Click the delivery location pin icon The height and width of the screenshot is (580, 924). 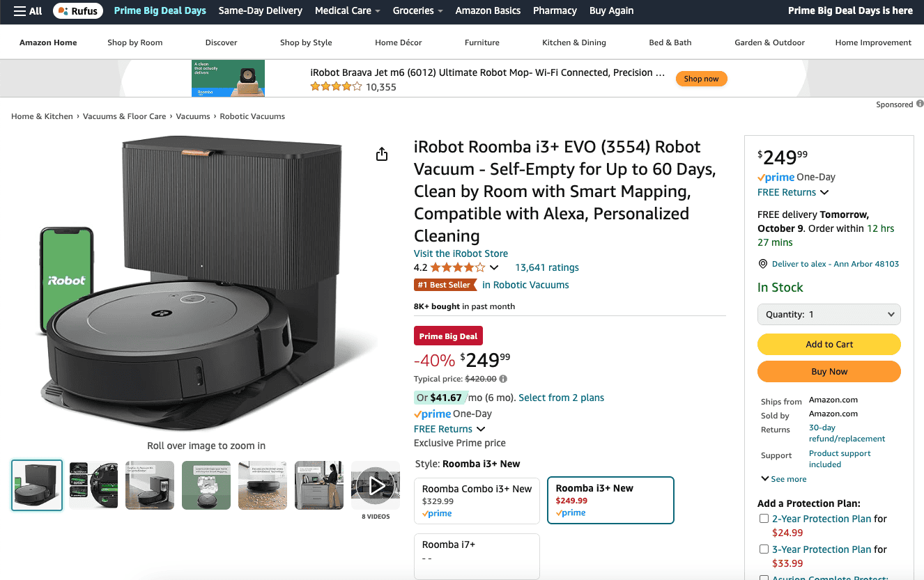tap(763, 264)
